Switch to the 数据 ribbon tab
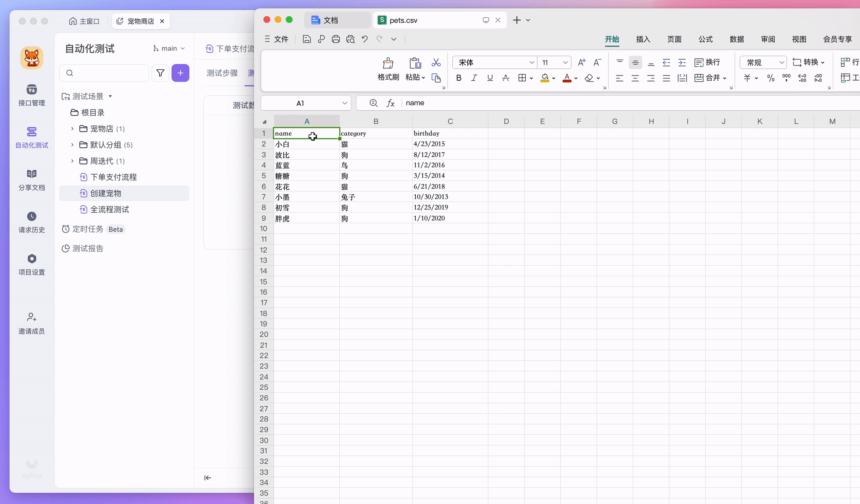Screen dimensions: 860x504 [x=737, y=39]
